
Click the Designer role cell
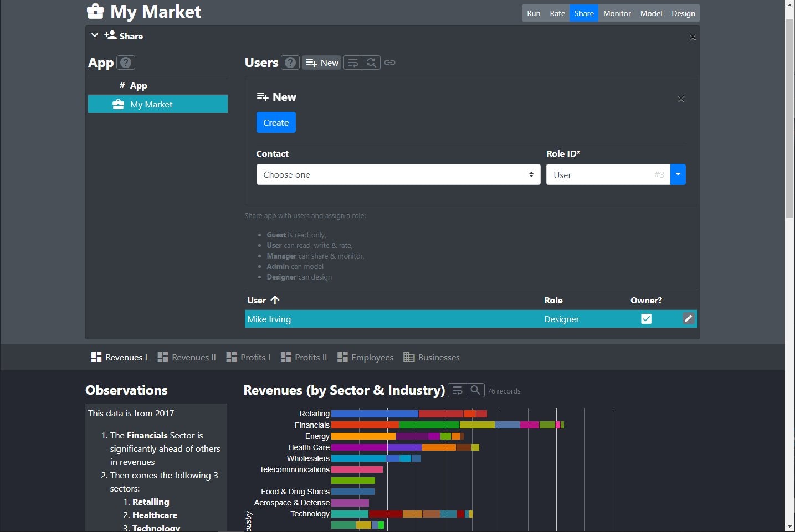coord(561,319)
